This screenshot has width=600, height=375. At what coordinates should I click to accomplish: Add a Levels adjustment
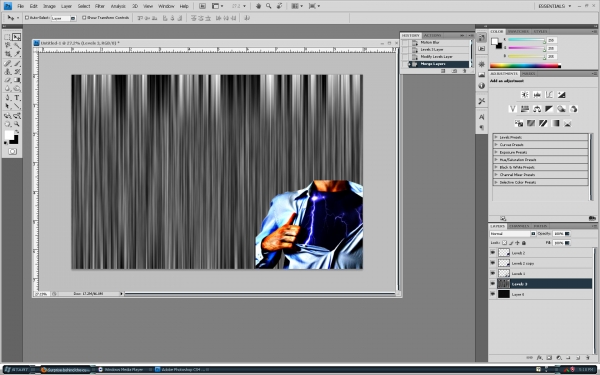click(537, 95)
